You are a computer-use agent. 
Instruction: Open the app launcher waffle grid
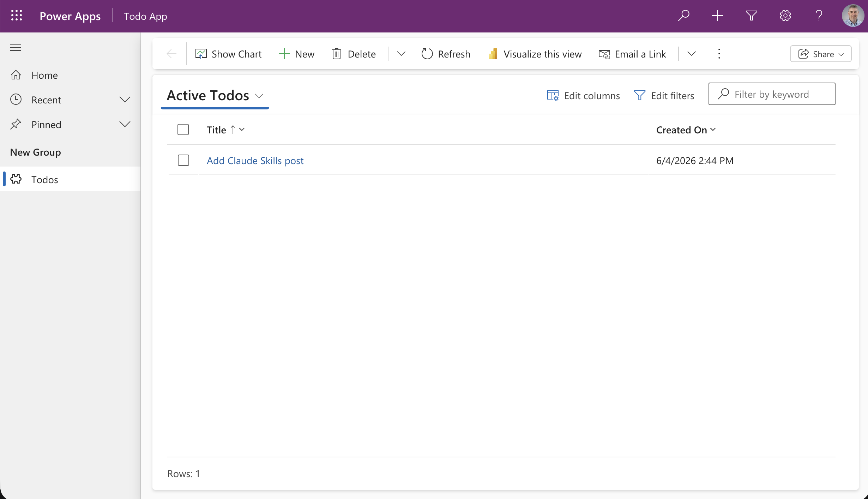(x=17, y=16)
